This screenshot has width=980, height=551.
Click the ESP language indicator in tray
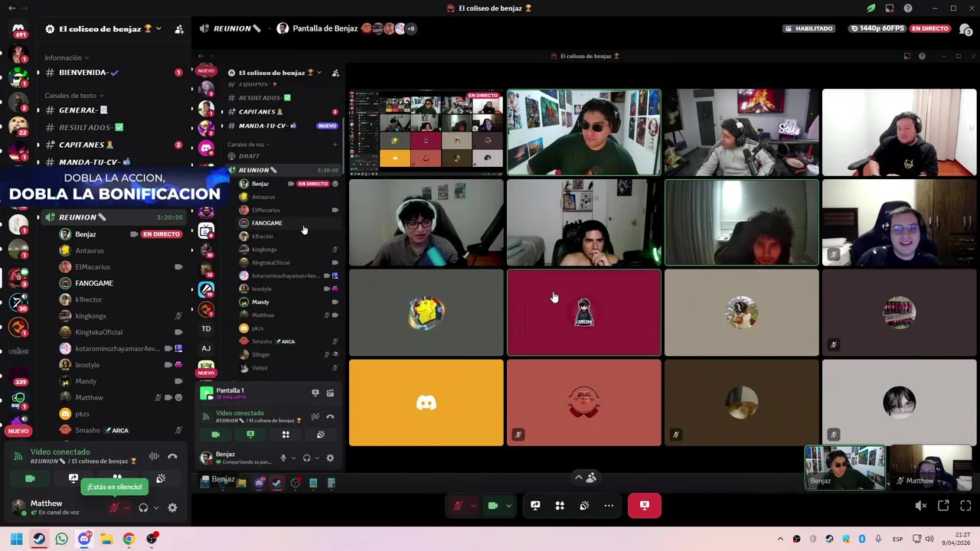(x=898, y=540)
